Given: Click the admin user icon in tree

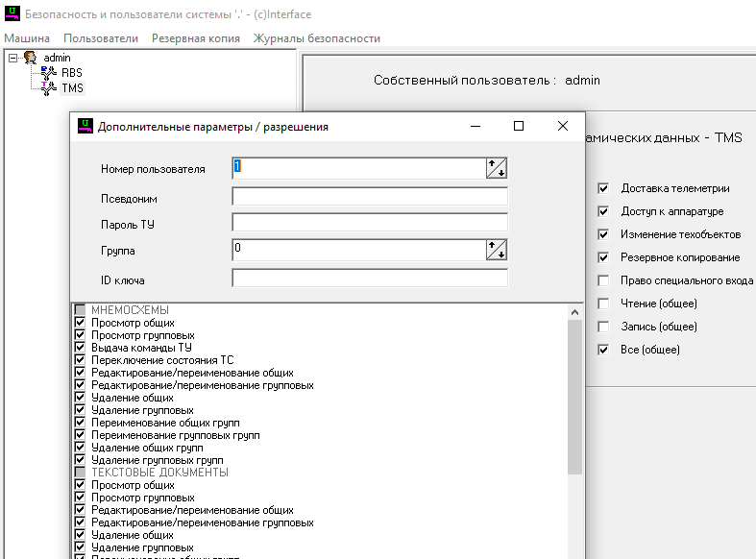Looking at the screenshot, I should tap(32, 58).
